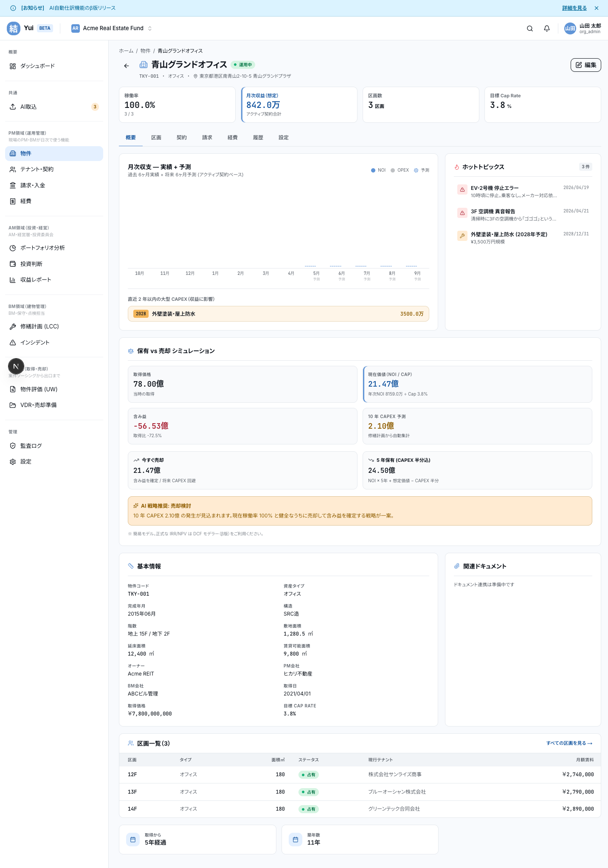
Task: Open すべての区画を見る link
Action: coord(569,743)
